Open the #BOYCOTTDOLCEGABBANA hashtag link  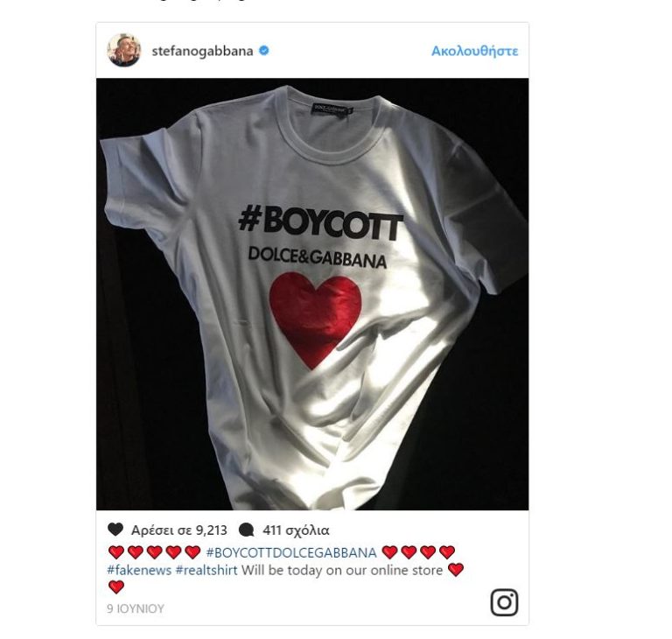[291, 552]
